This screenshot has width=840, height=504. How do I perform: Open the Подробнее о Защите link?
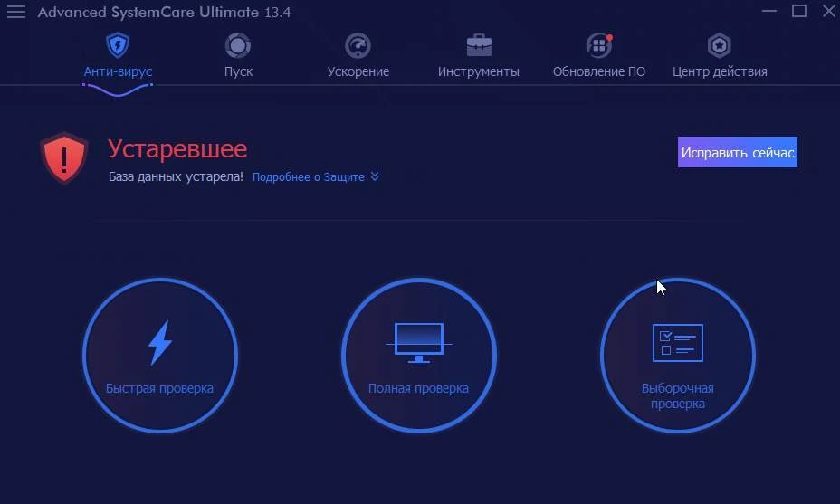point(308,176)
